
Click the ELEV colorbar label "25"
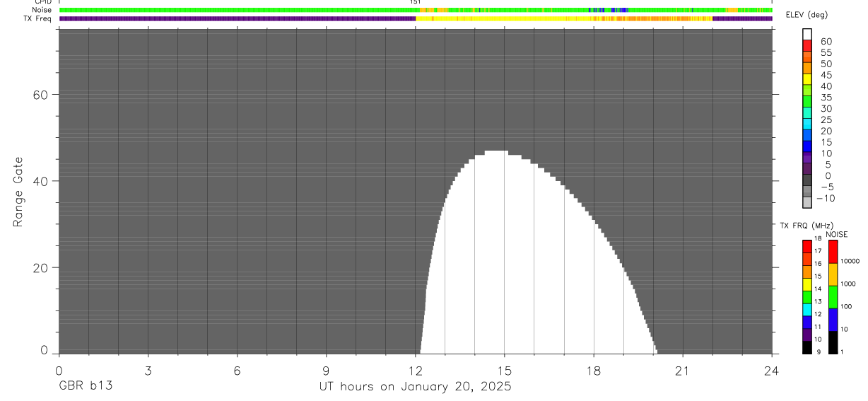pos(826,120)
